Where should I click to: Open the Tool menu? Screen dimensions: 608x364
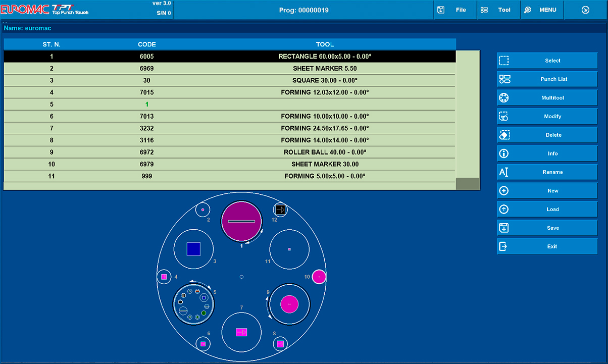click(x=498, y=10)
